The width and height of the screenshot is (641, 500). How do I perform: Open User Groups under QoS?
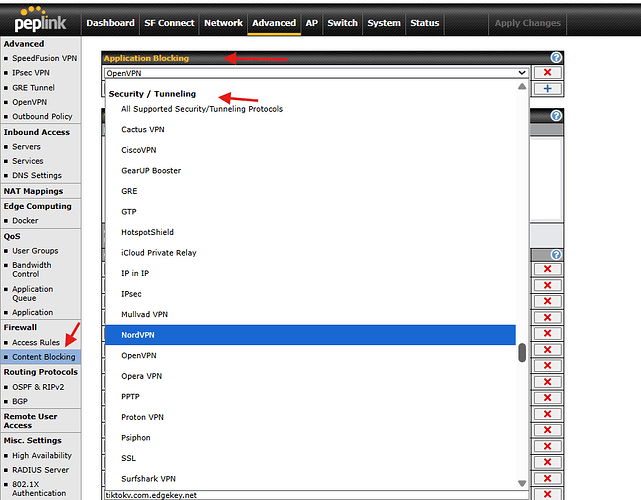(35, 251)
